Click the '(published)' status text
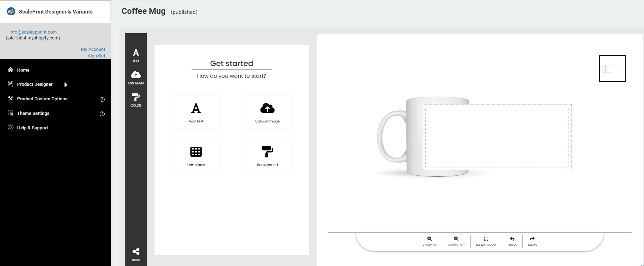This screenshot has width=644, height=266. (x=184, y=12)
